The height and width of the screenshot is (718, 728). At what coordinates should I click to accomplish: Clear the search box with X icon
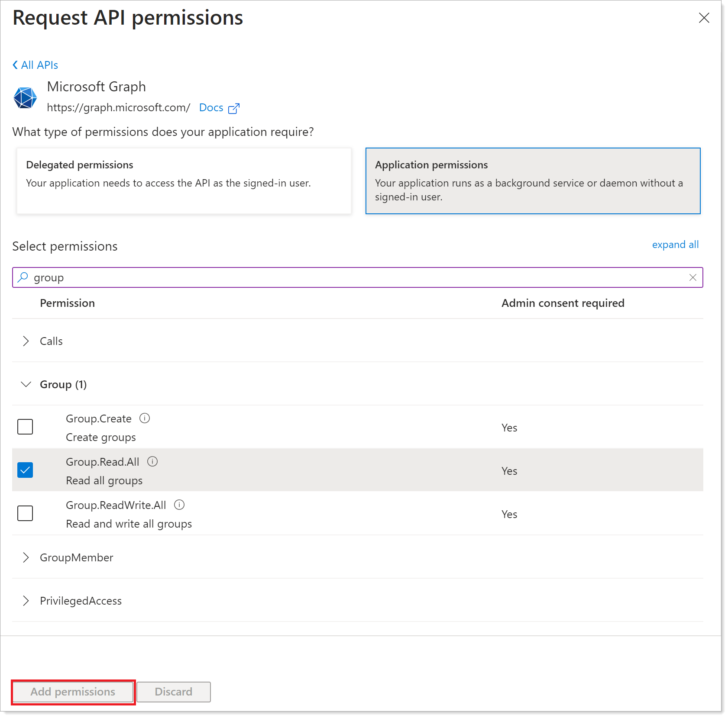coord(692,277)
